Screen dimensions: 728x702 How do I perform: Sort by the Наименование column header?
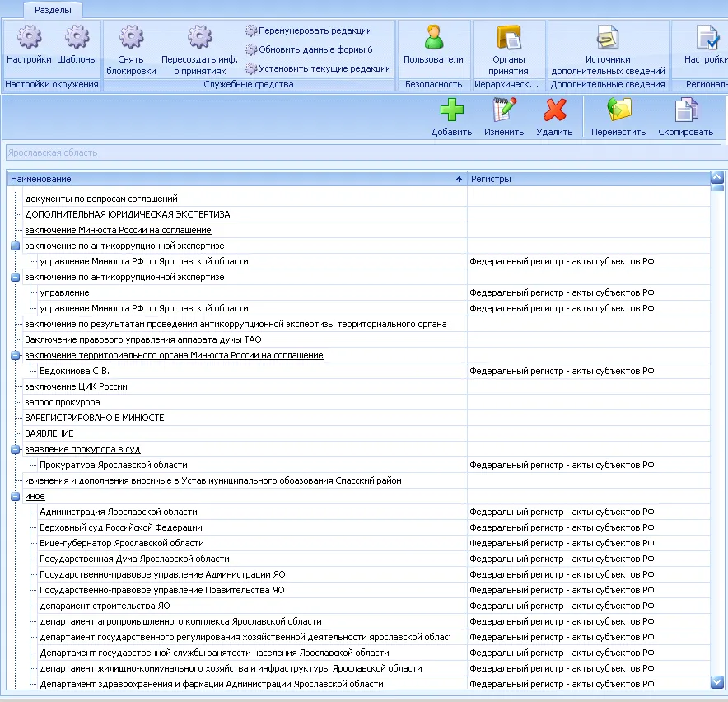(x=237, y=179)
